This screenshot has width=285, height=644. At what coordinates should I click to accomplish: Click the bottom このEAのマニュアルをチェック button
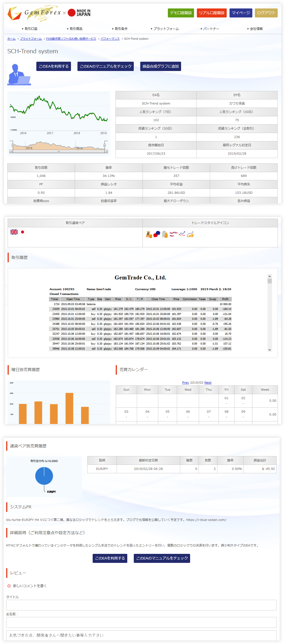point(162,558)
